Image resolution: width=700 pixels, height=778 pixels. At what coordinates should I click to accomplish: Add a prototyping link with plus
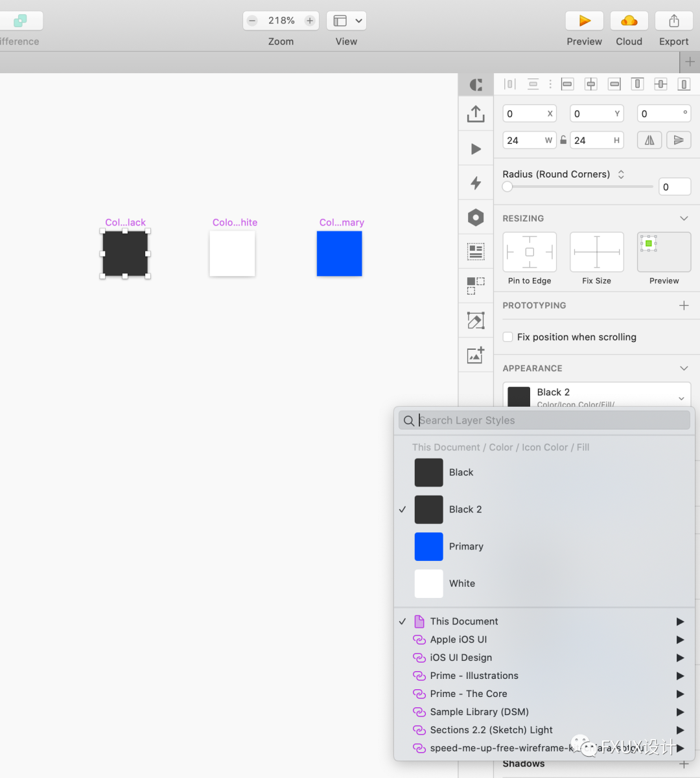(x=684, y=305)
